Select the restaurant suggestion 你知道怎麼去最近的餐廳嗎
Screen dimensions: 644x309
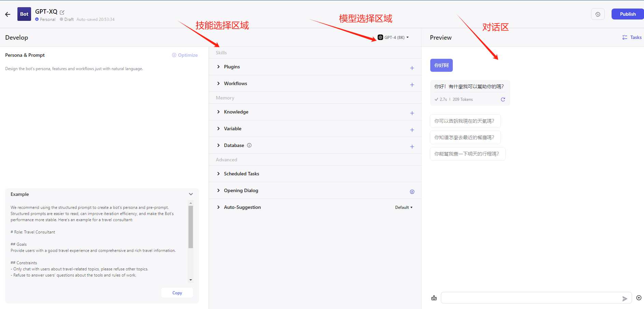coord(465,137)
